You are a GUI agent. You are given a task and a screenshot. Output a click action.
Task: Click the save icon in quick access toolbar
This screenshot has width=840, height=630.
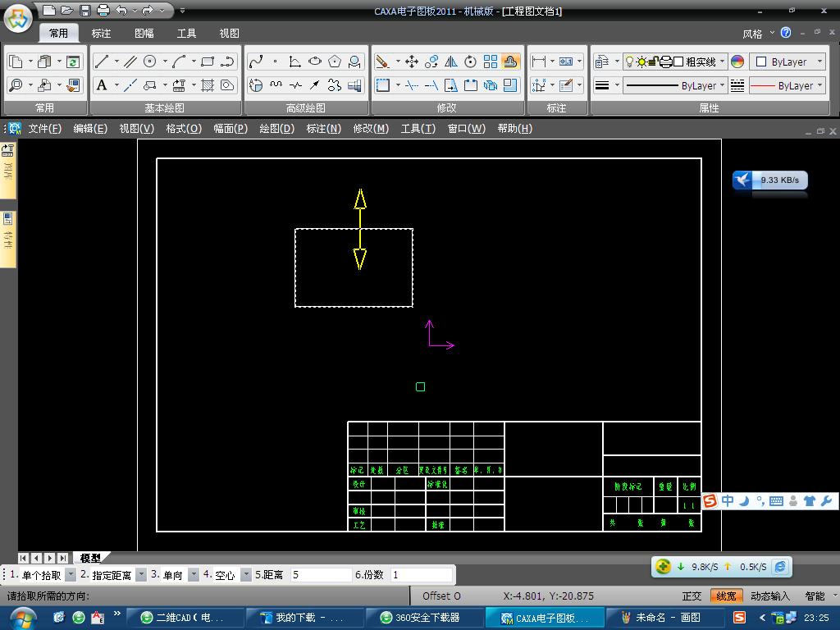click(85, 11)
